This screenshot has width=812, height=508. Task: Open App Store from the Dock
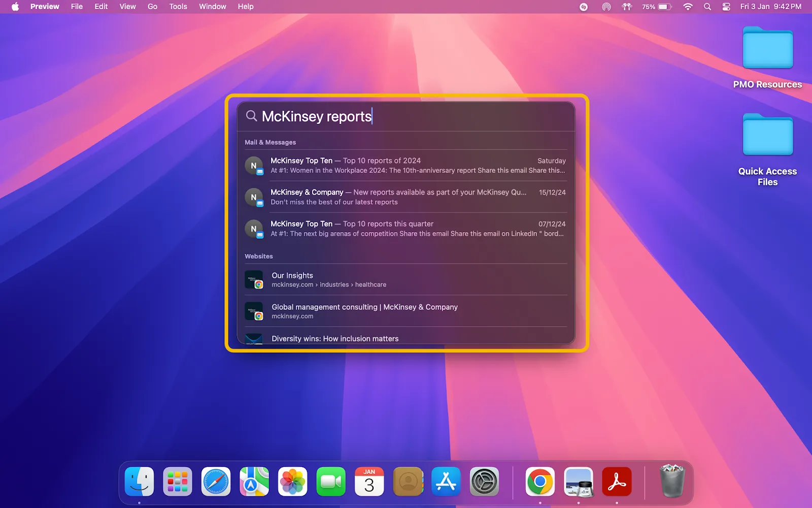(446, 481)
